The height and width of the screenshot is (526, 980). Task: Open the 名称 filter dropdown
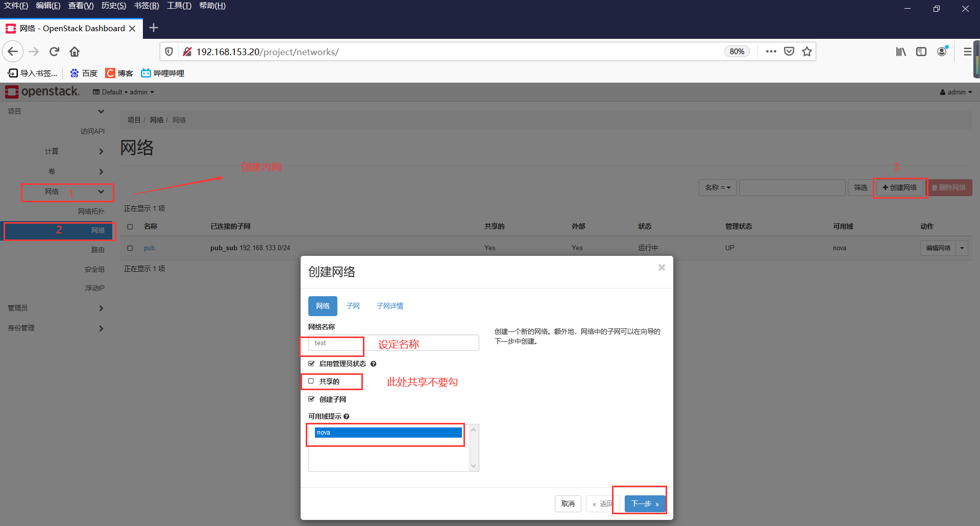717,187
